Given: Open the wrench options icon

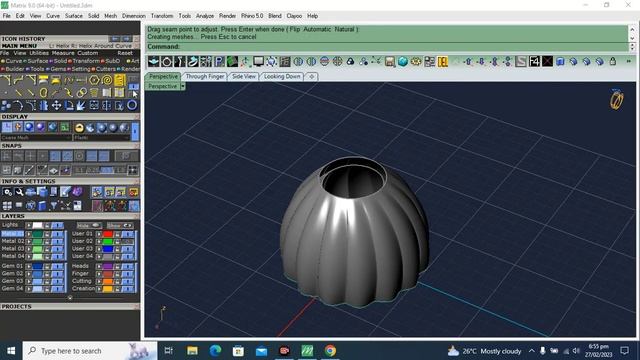Looking at the screenshot, I should click(19, 192).
